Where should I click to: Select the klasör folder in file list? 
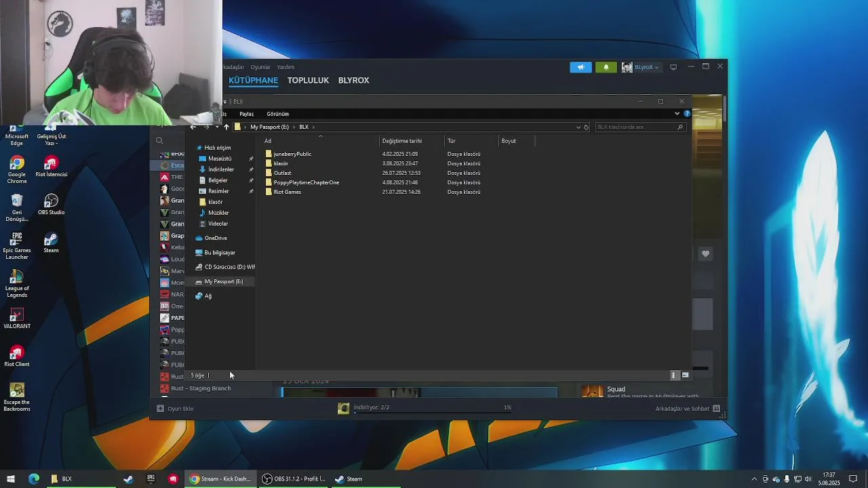pyautogui.click(x=281, y=163)
